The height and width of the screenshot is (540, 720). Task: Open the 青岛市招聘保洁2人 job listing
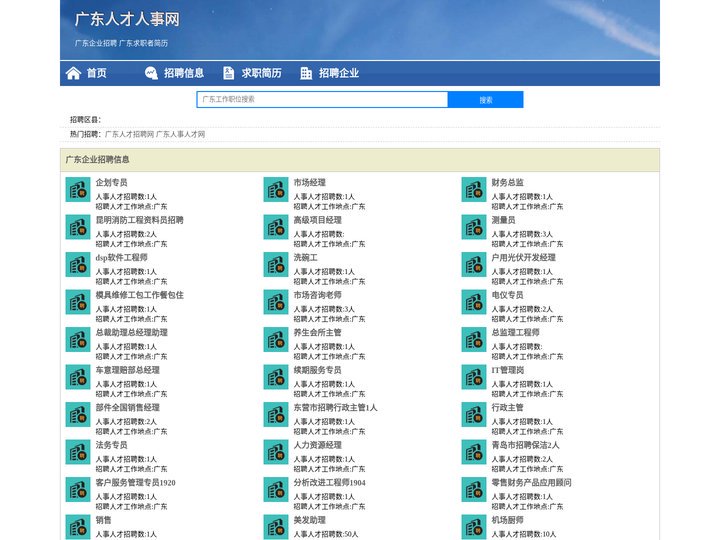[526, 445]
